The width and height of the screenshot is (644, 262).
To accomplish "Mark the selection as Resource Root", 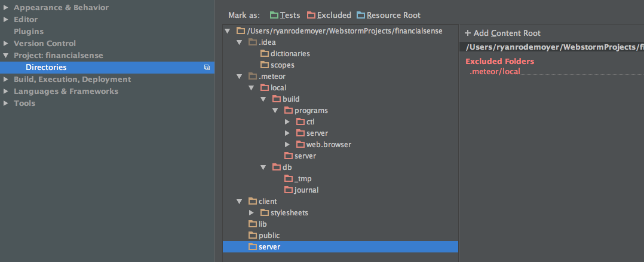I will 389,15.
